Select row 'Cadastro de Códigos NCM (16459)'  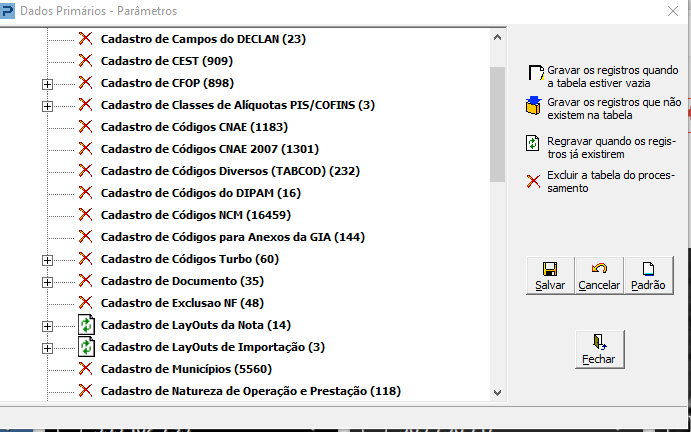[x=196, y=215]
